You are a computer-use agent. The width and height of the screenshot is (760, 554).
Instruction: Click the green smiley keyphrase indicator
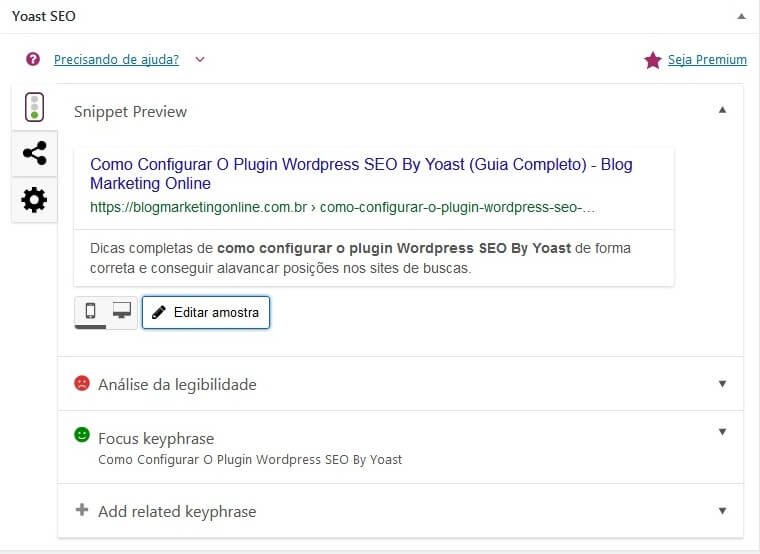click(82, 434)
